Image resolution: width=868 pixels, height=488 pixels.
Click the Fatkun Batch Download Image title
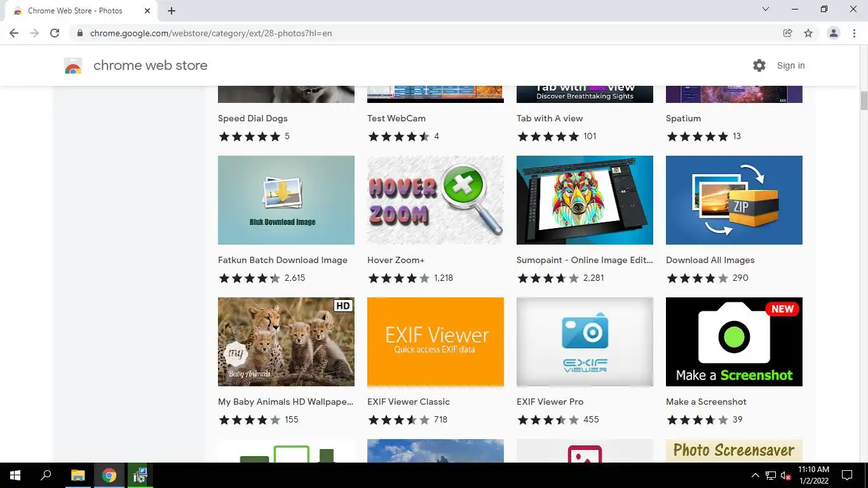[283, 260]
